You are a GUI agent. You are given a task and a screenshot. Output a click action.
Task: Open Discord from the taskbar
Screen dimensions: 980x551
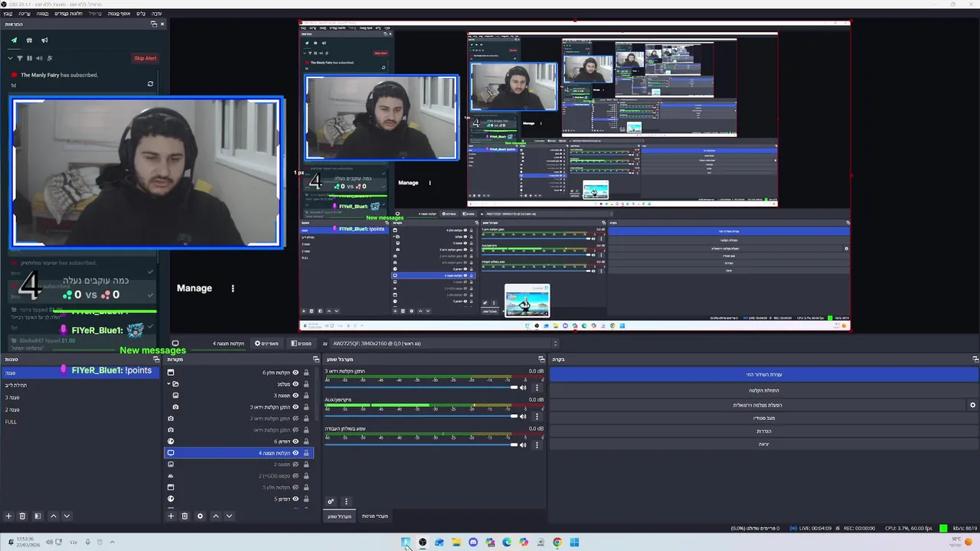click(x=473, y=543)
